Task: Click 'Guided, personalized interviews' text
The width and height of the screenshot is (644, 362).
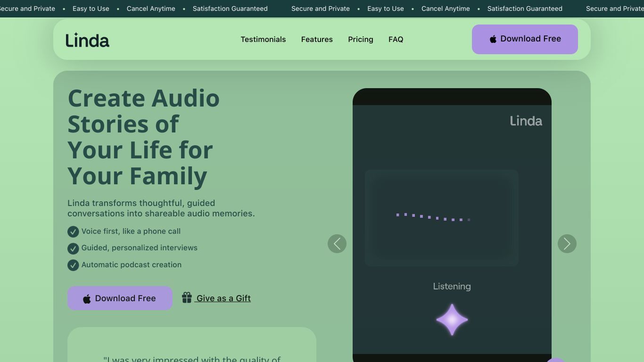Action: (x=140, y=248)
